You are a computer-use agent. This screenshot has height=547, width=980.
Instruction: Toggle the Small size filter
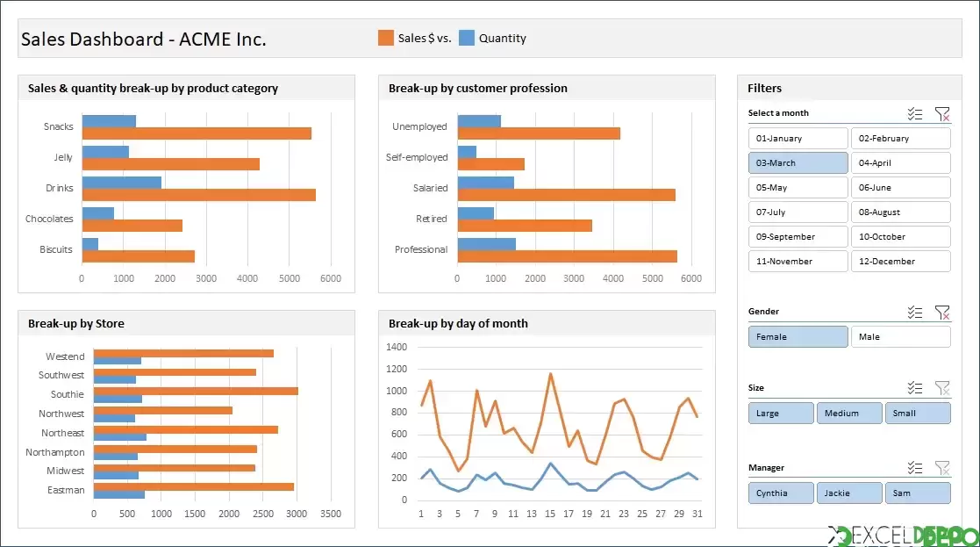(x=918, y=414)
